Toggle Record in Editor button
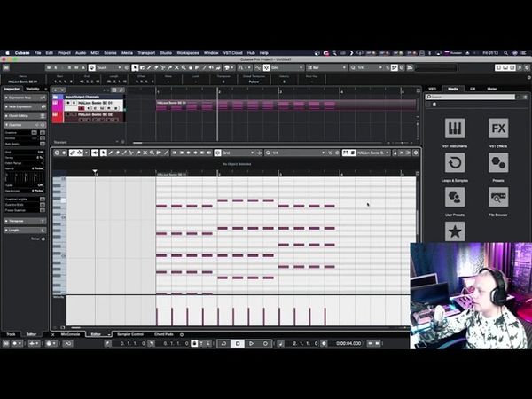 64,153
